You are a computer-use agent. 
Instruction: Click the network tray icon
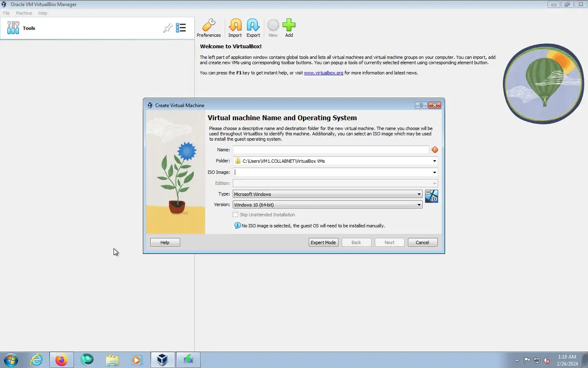coord(537,360)
